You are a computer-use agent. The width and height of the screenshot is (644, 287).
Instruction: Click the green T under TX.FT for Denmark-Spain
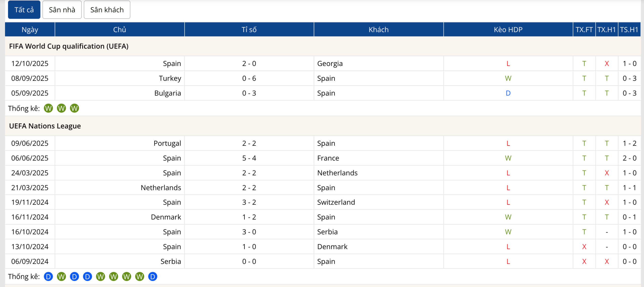[x=584, y=217]
